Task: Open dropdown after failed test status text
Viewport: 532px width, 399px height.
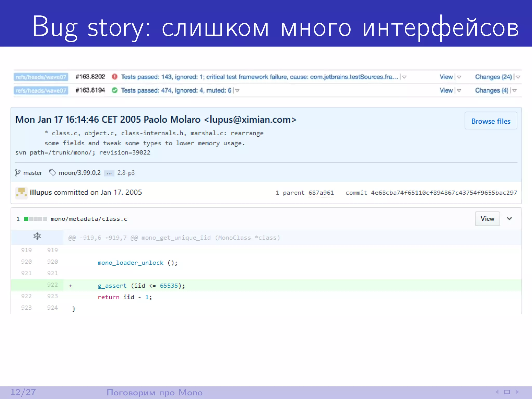Action: pyautogui.click(x=404, y=77)
